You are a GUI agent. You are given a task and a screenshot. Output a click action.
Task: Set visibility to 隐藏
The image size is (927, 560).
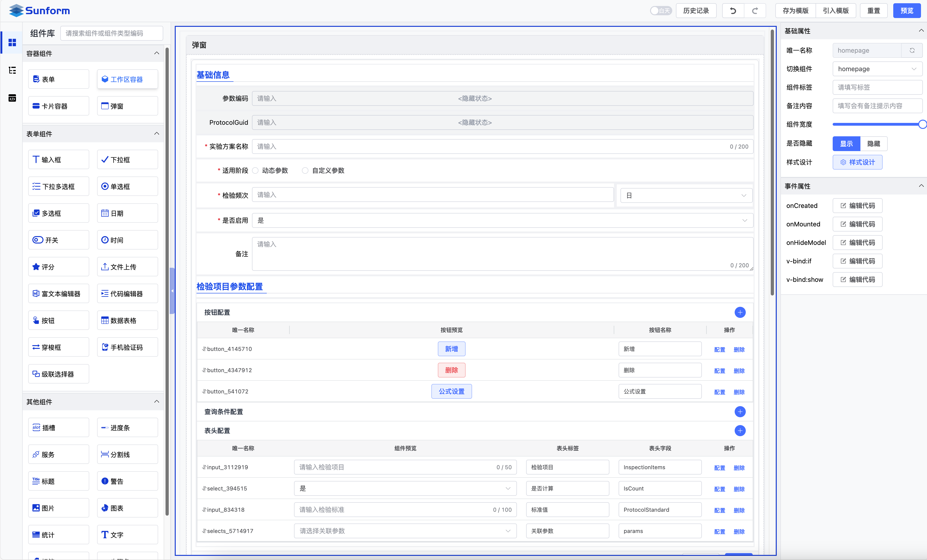pos(874,144)
